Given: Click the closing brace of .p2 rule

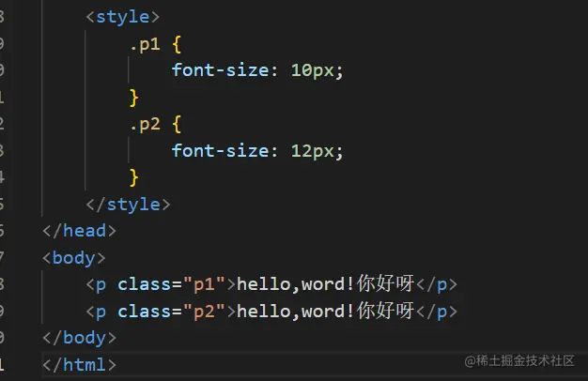Looking at the screenshot, I should (x=134, y=177).
